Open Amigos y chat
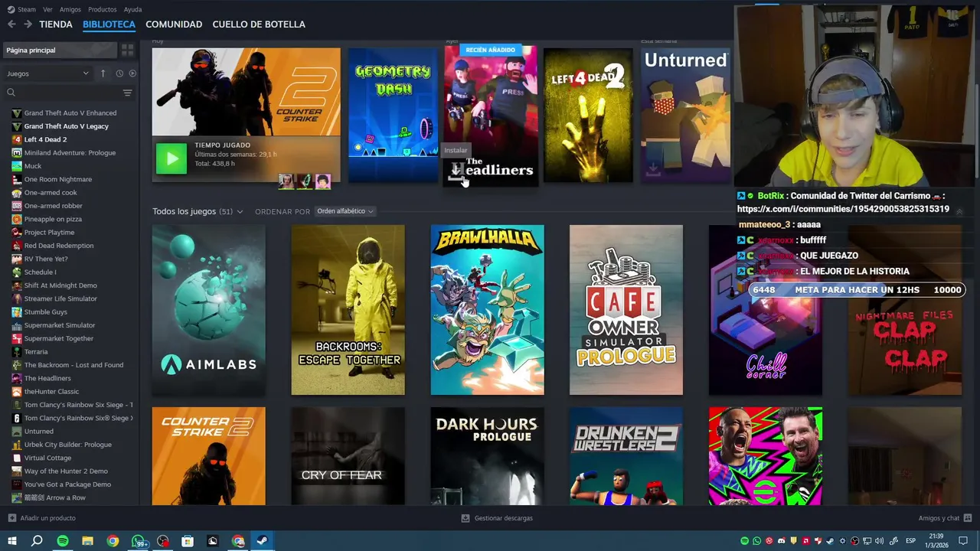This screenshot has height=551, width=980. (946, 518)
